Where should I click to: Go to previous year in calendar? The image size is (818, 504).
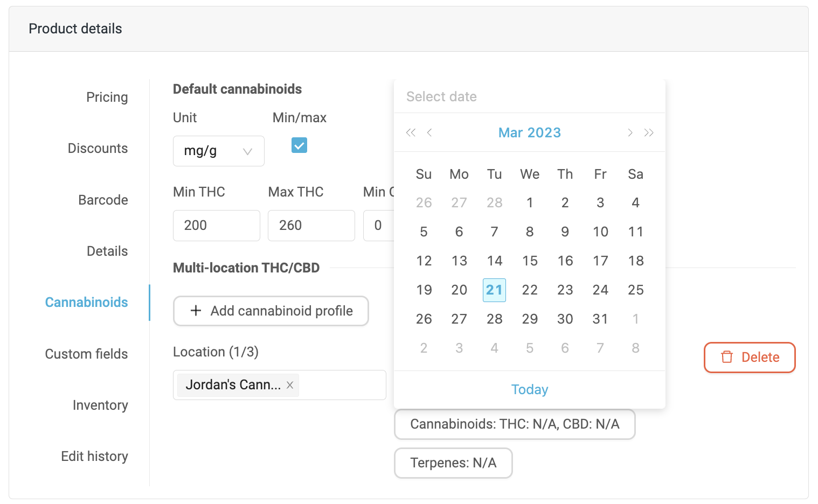411,133
